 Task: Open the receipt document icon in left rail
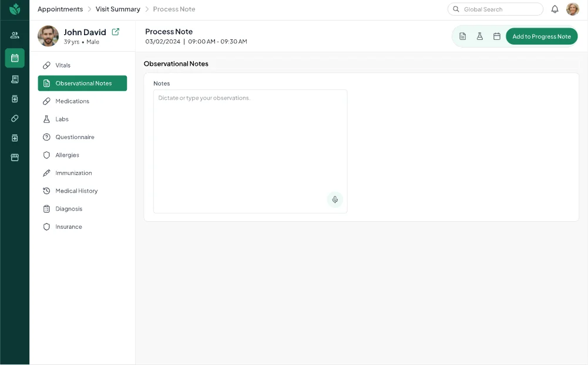[15, 79]
